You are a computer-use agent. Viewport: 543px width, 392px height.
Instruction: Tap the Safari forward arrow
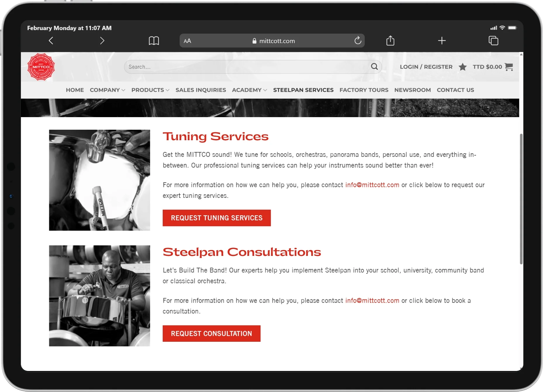[102, 41]
